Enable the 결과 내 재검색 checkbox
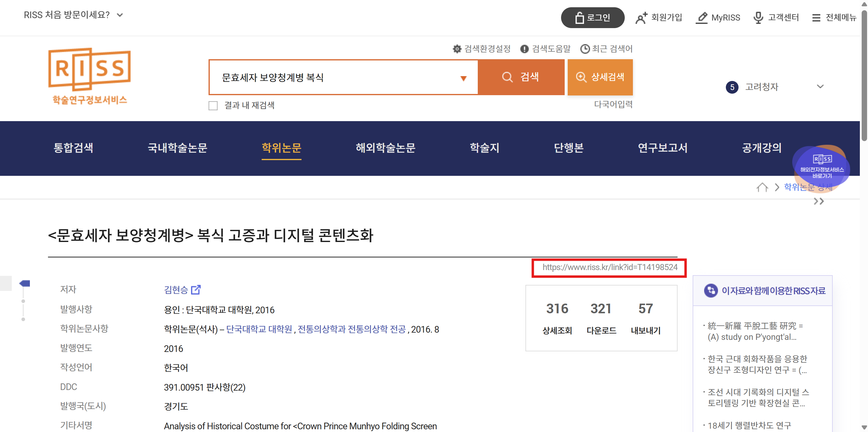This screenshot has height=432, width=868. tap(213, 105)
